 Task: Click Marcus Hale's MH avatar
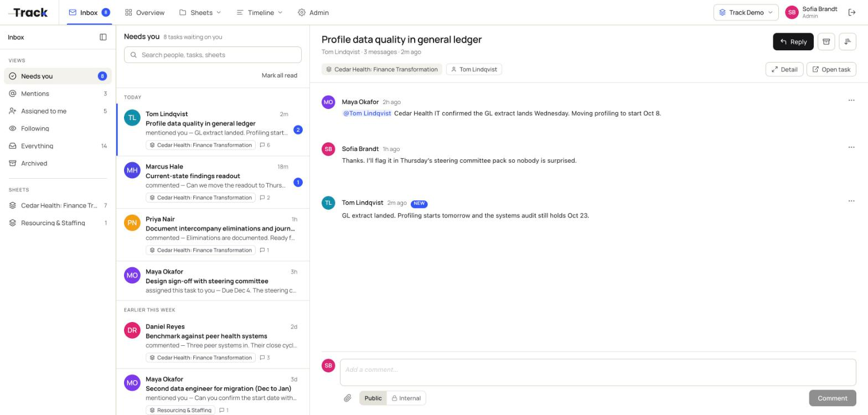point(132,170)
